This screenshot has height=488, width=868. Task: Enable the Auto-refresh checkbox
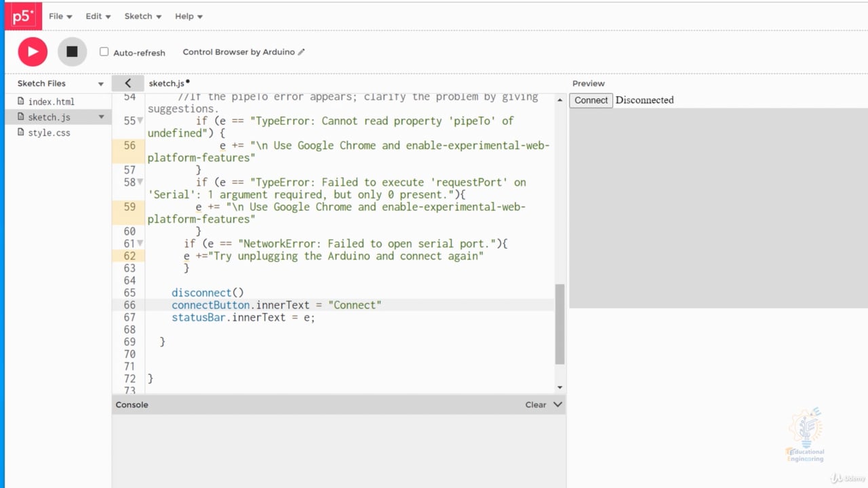(x=104, y=52)
